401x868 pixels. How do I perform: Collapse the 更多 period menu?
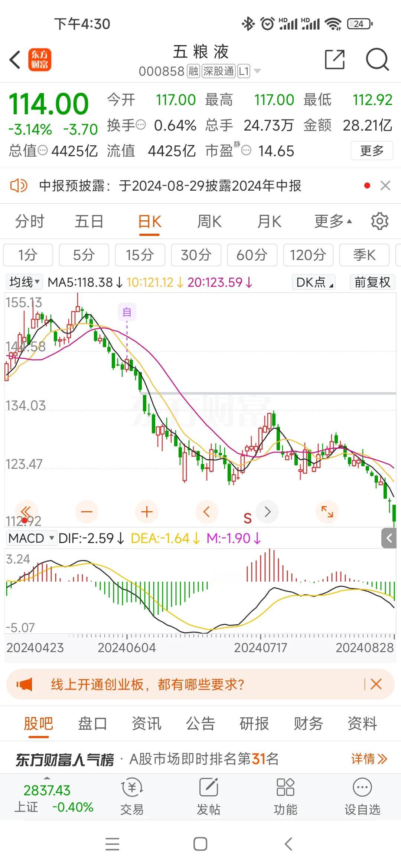pyautogui.click(x=333, y=221)
